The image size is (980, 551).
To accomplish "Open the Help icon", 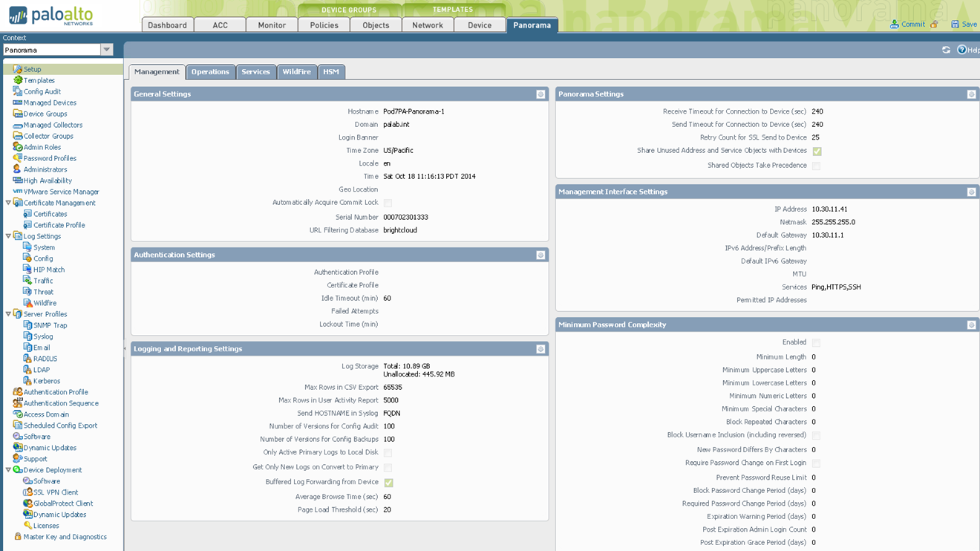I will pyautogui.click(x=961, y=50).
